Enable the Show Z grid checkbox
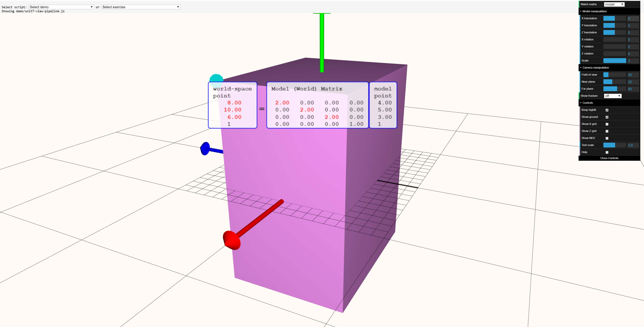Image resolution: width=644 pixels, height=327 pixels. (x=607, y=131)
